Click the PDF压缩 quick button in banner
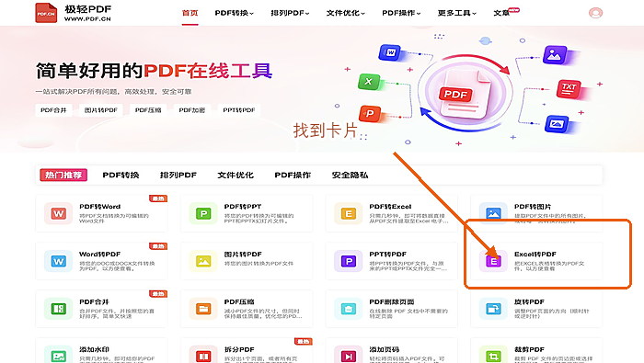 tap(148, 110)
